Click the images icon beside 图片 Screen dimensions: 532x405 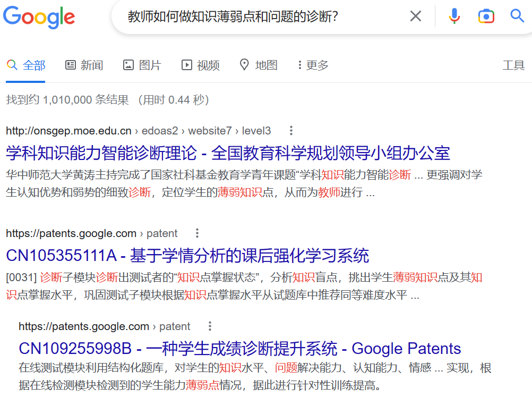[128, 65]
